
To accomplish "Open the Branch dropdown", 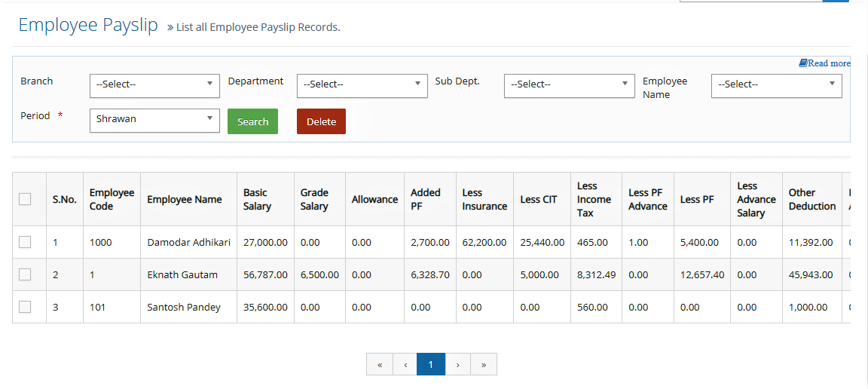I will [154, 85].
